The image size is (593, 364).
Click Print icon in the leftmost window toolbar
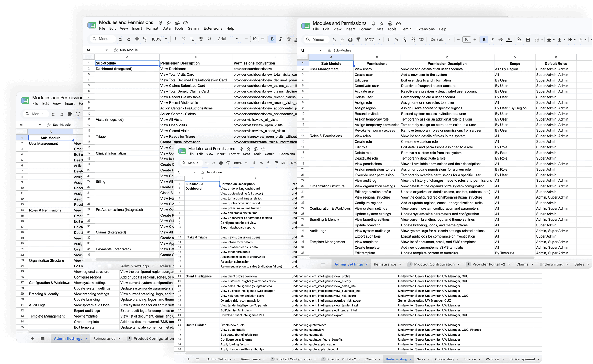point(70,114)
